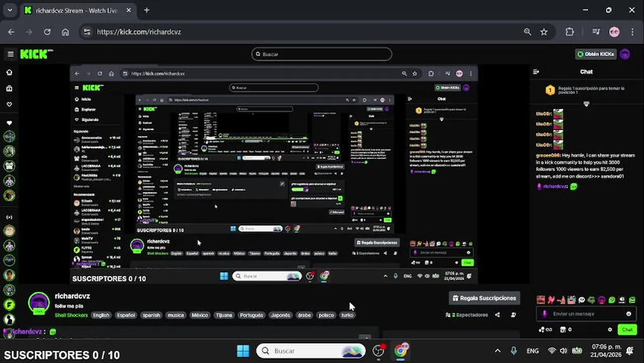Click the Obtén KICKs button
This screenshot has width=644, height=363.
coord(596,54)
